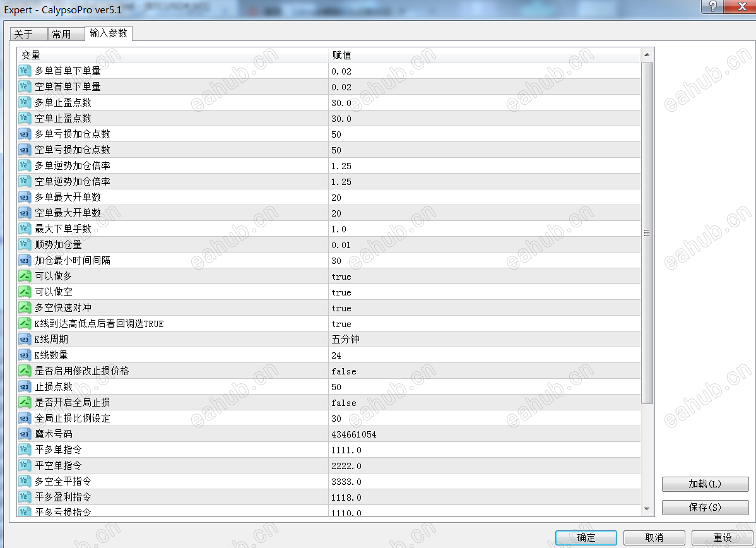Click the boolean icon beside 多空快速对冲
This screenshot has height=548, width=756.
tap(25, 307)
